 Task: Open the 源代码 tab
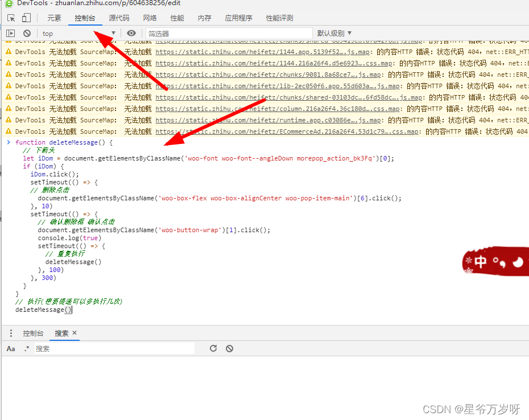point(119,18)
